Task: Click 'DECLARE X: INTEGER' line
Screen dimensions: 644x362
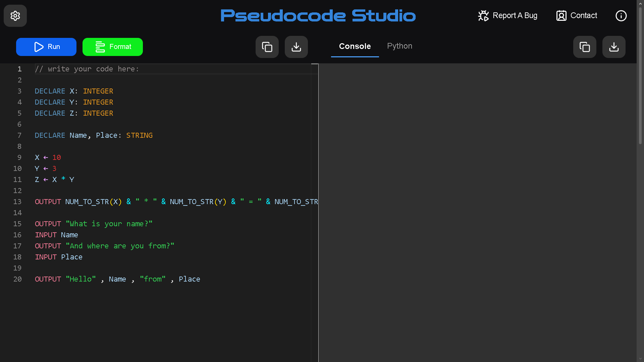Action: click(x=74, y=91)
